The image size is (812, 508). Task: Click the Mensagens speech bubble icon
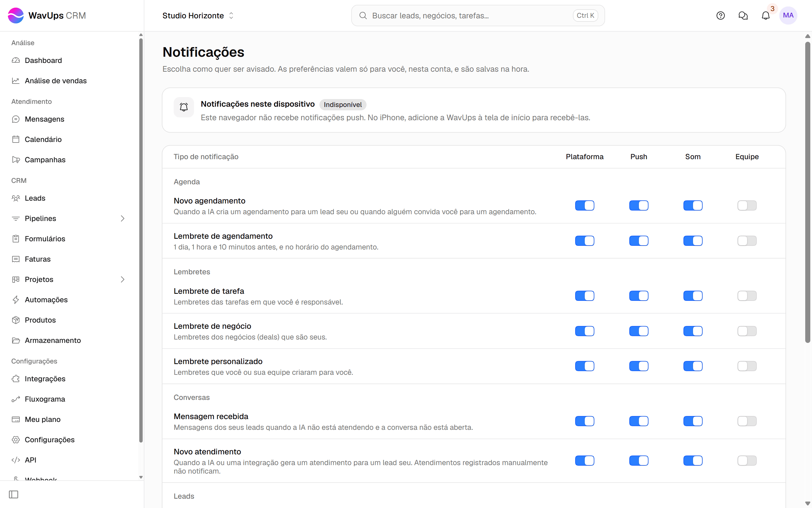point(16,119)
